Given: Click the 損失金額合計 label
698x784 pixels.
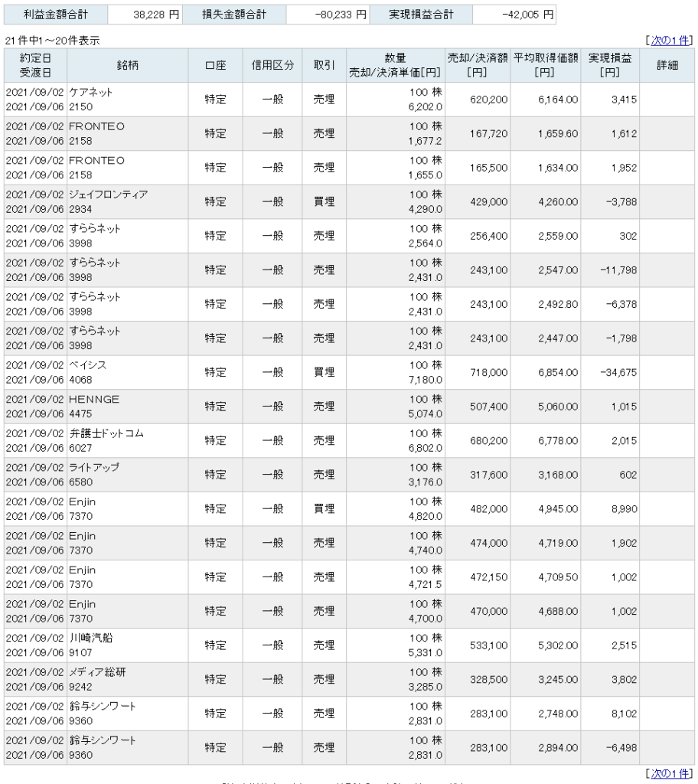Looking at the screenshot, I should [x=234, y=15].
